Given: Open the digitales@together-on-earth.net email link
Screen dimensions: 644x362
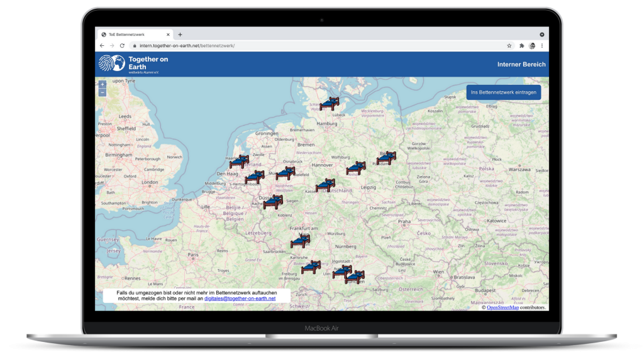Looking at the screenshot, I should [x=240, y=299].
